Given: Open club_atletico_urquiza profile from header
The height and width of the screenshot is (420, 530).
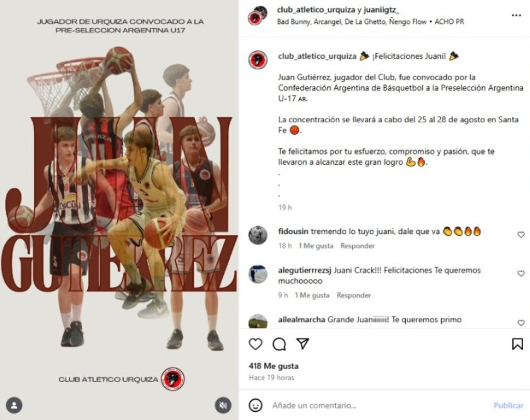Looking at the screenshot, I should [316, 10].
